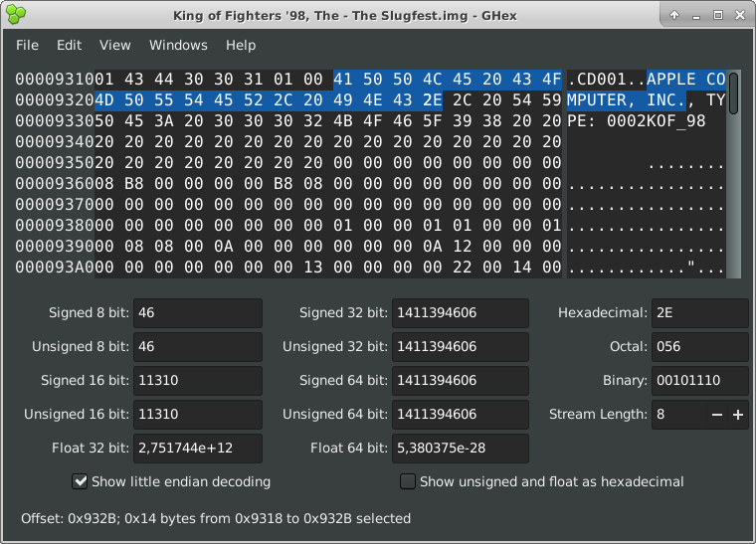Maximize the GHex window

point(718,16)
